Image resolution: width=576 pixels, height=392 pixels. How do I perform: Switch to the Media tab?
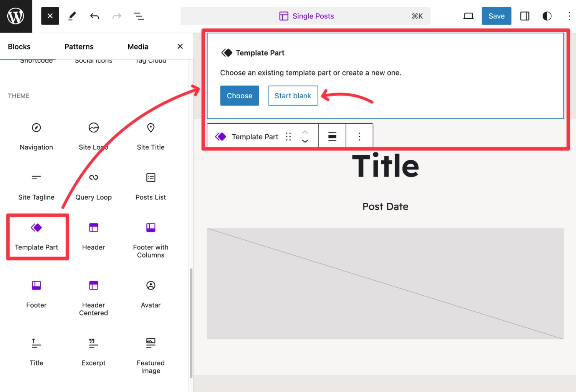pyautogui.click(x=138, y=46)
